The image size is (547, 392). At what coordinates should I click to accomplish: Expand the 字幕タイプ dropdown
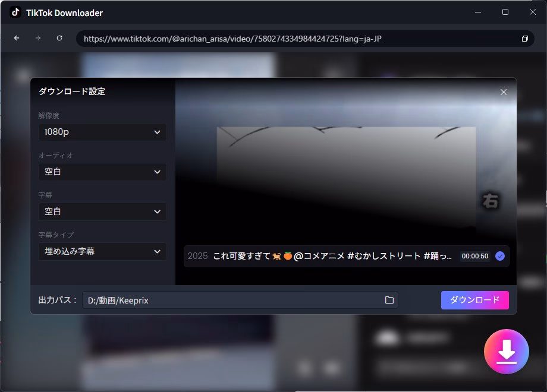102,251
